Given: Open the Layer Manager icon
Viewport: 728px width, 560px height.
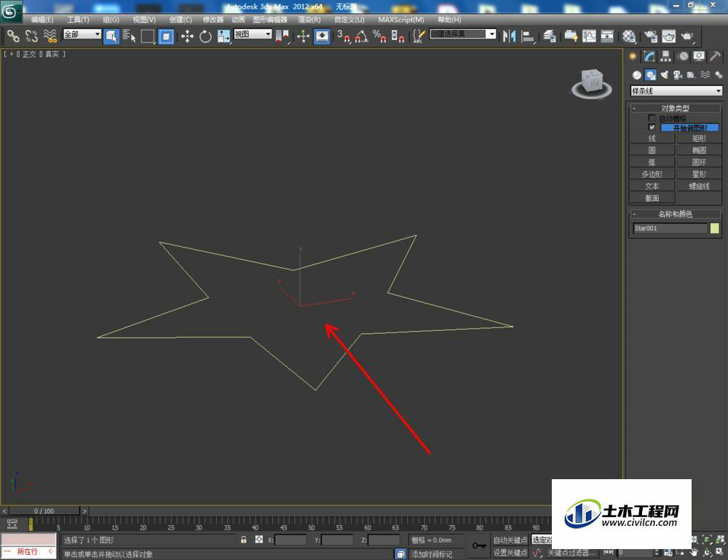Looking at the screenshot, I should 550,36.
